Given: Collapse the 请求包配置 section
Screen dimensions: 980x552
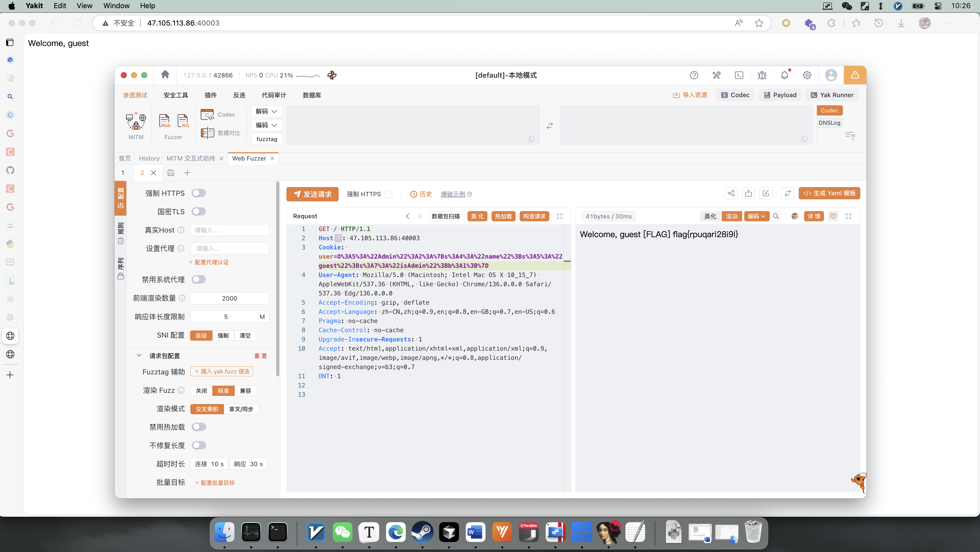Looking at the screenshot, I should tap(139, 355).
